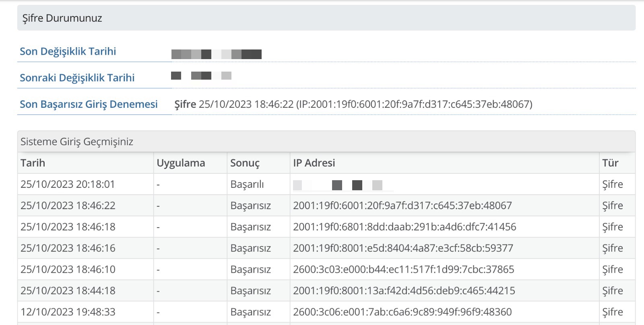Click the Uygulama dash in the 20:18:01 row
644x325 pixels.
point(158,185)
